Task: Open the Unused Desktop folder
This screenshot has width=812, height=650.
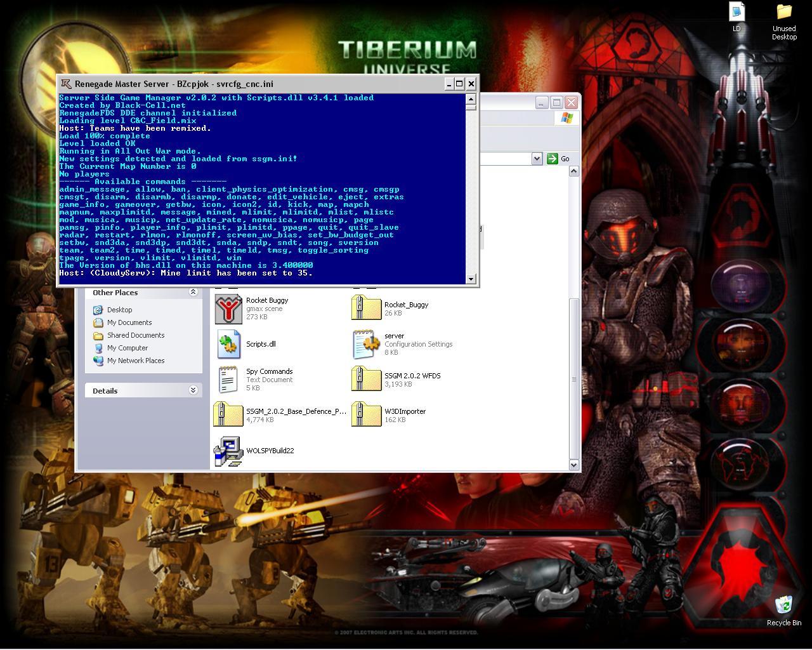Action: (784, 13)
